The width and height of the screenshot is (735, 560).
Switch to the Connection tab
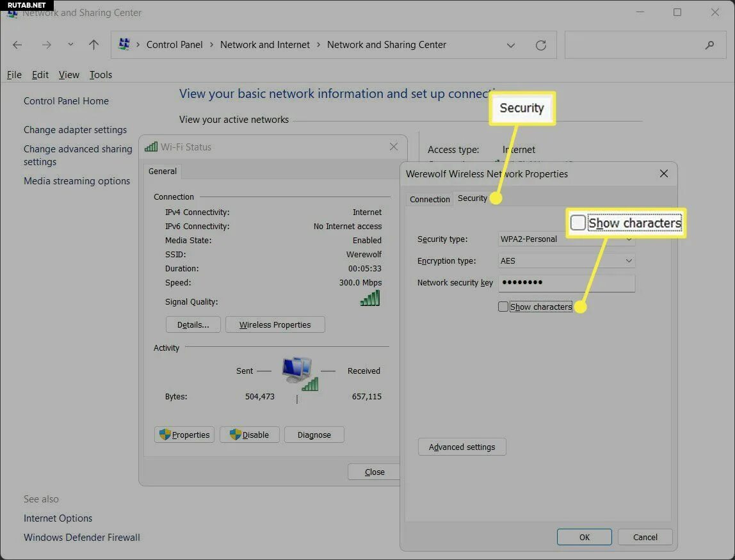(430, 199)
